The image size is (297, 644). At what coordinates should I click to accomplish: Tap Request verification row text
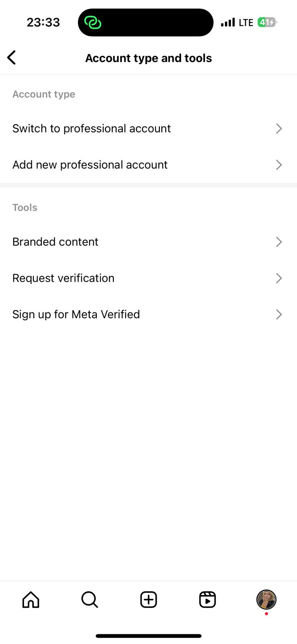[63, 278]
